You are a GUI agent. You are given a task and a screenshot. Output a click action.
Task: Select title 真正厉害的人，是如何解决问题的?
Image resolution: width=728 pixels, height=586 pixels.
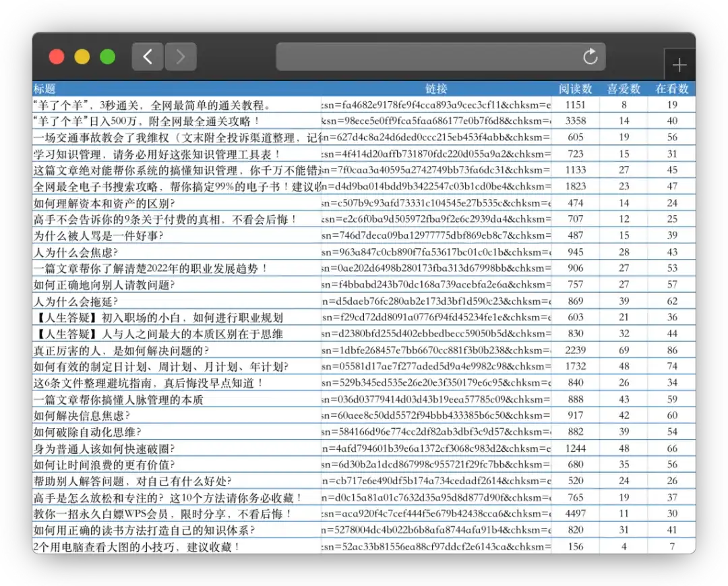[x=121, y=351]
